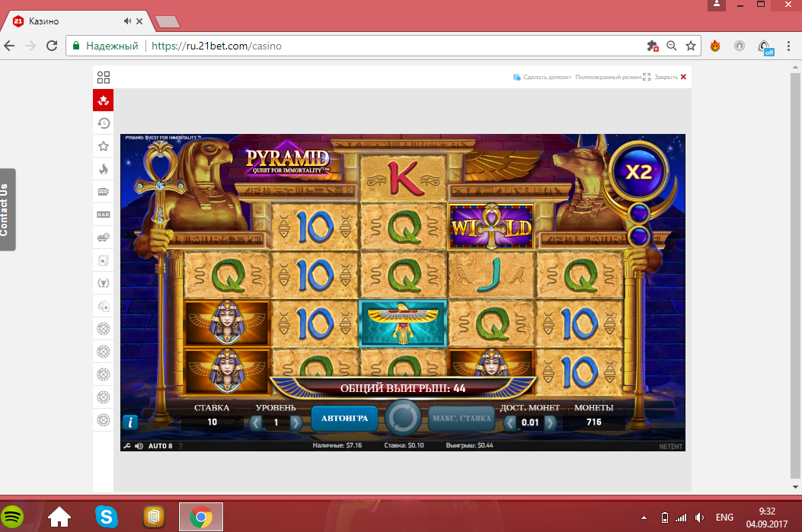Open the flame browser extension icon
This screenshot has width=802, height=532.
tap(715, 46)
